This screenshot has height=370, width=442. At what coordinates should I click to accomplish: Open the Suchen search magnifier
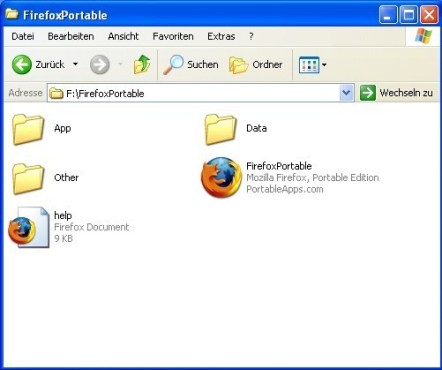173,64
